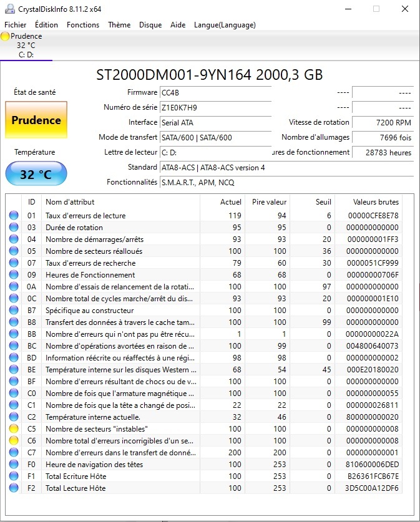Click the Pire valeur column header

[268, 201]
